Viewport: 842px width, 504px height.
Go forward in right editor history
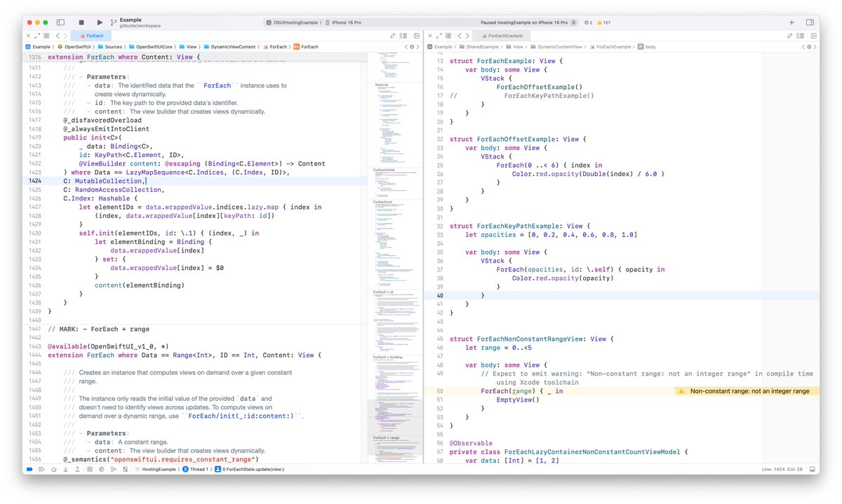tap(467, 36)
